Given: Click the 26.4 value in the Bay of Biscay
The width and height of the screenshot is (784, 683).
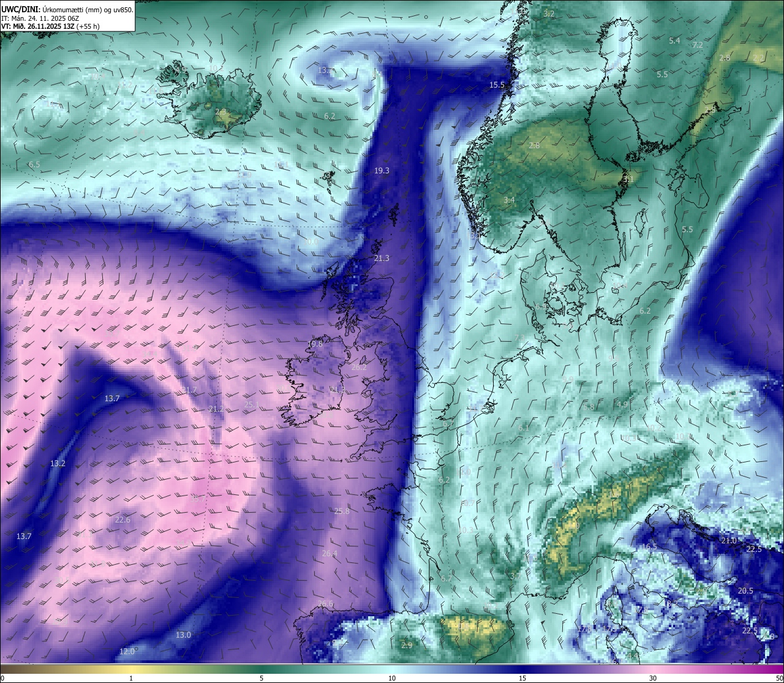Looking at the screenshot, I should (x=330, y=554).
